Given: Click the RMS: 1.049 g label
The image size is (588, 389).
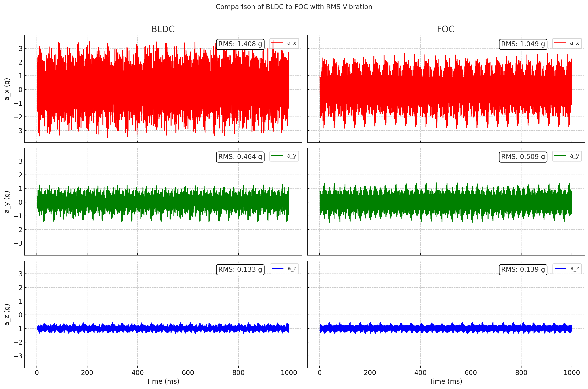Looking at the screenshot, I should click(523, 44).
